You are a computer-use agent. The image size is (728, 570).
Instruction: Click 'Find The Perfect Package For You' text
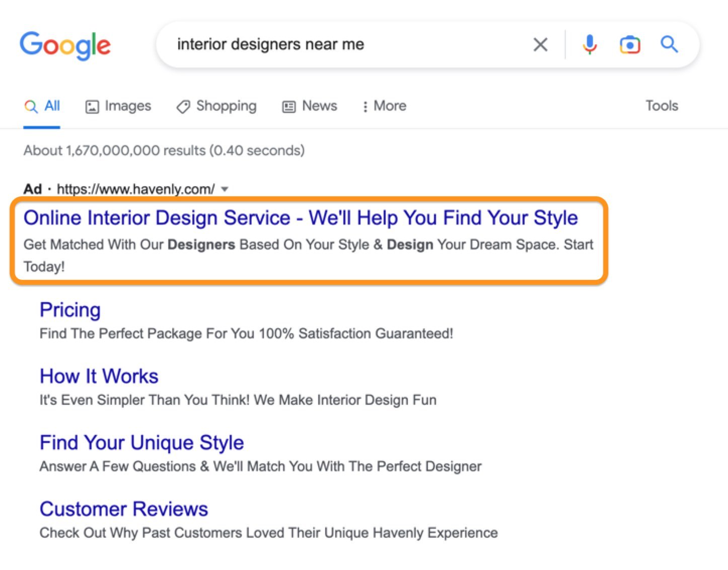pyautogui.click(x=246, y=334)
